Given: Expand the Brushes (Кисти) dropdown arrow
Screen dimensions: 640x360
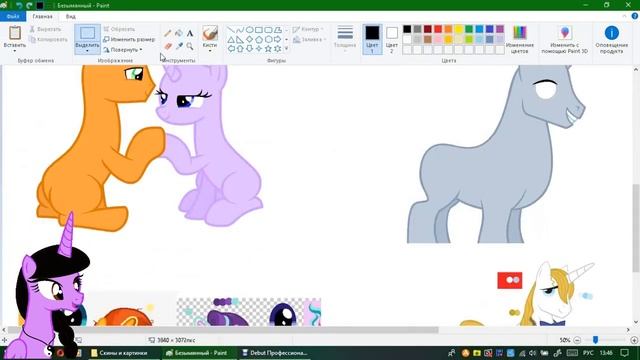Looking at the screenshot, I should [x=210, y=51].
